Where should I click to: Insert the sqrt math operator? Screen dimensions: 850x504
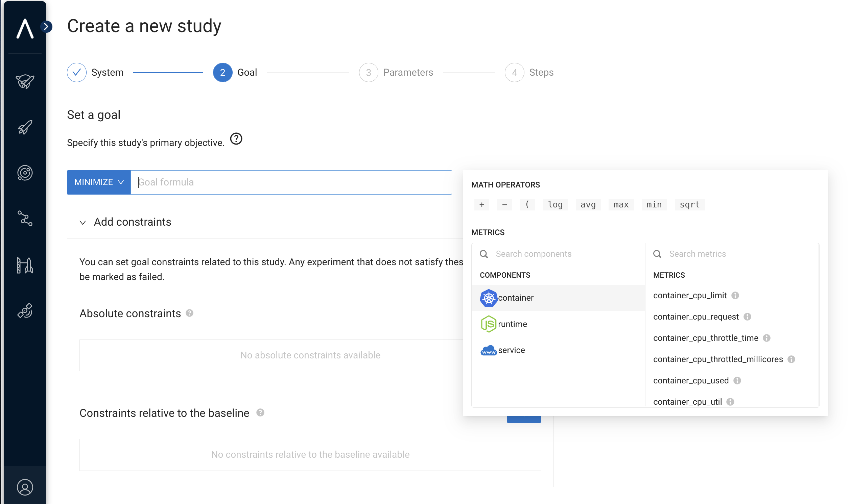689,205
